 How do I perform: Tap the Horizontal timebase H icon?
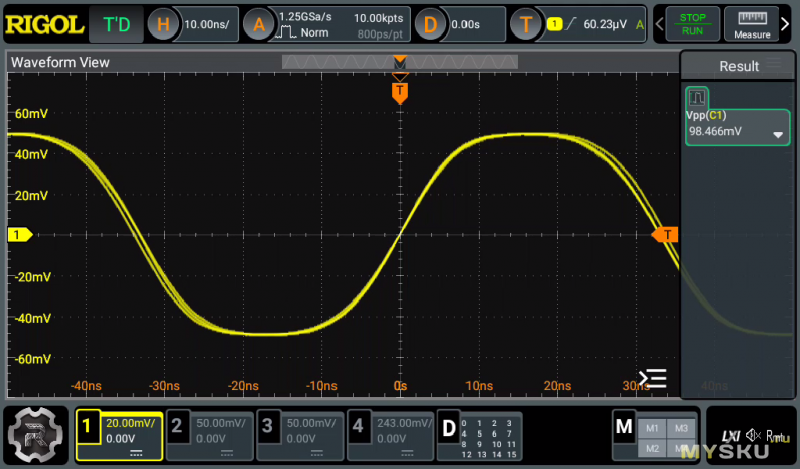pos(164,25)
